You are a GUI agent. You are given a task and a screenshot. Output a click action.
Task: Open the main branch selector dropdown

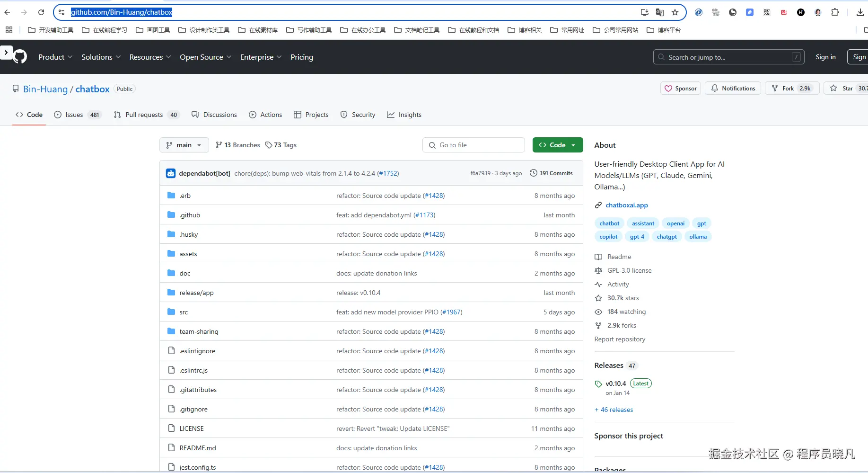click(x=184, y=145)
